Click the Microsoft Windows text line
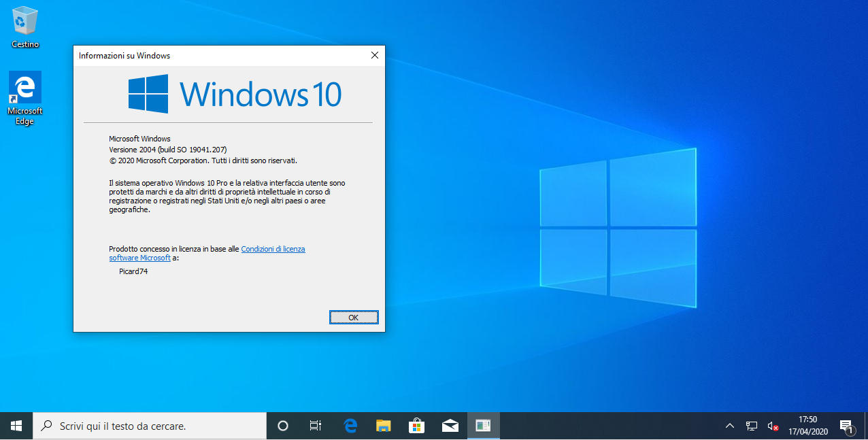868x440 pixels. click(139, 139)
